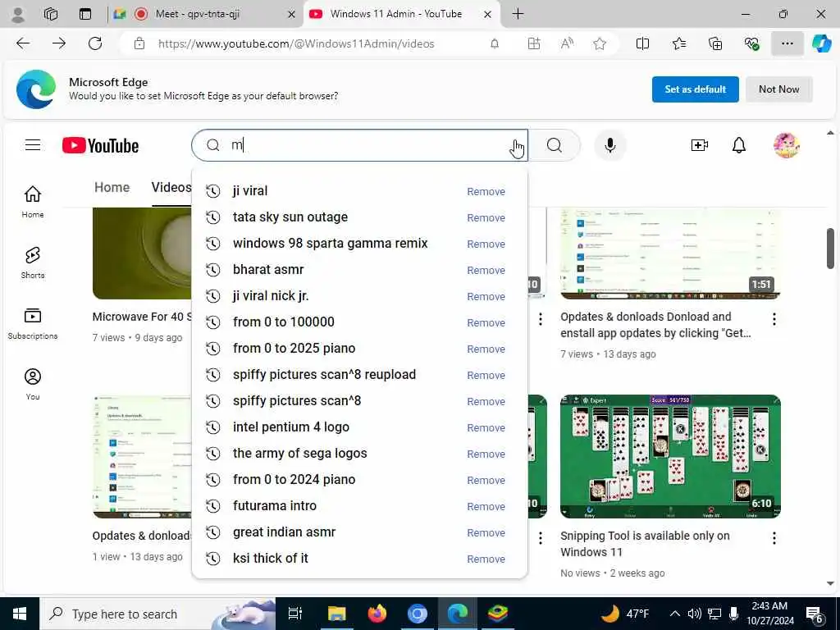Screen dimensions: 840x630
Task: Add page to favorites star icon
Action: (x=600, y=44)
